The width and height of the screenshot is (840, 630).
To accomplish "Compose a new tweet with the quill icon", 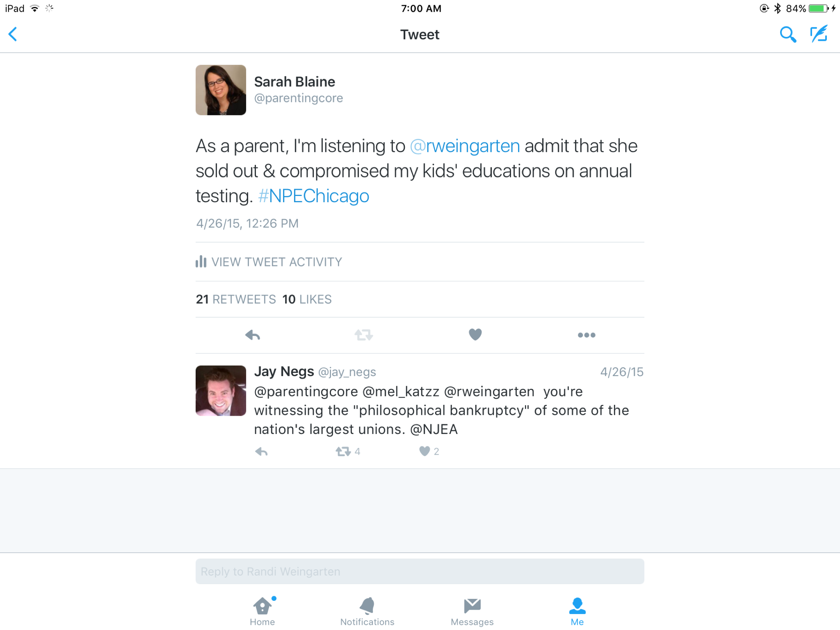I will 819,34.
